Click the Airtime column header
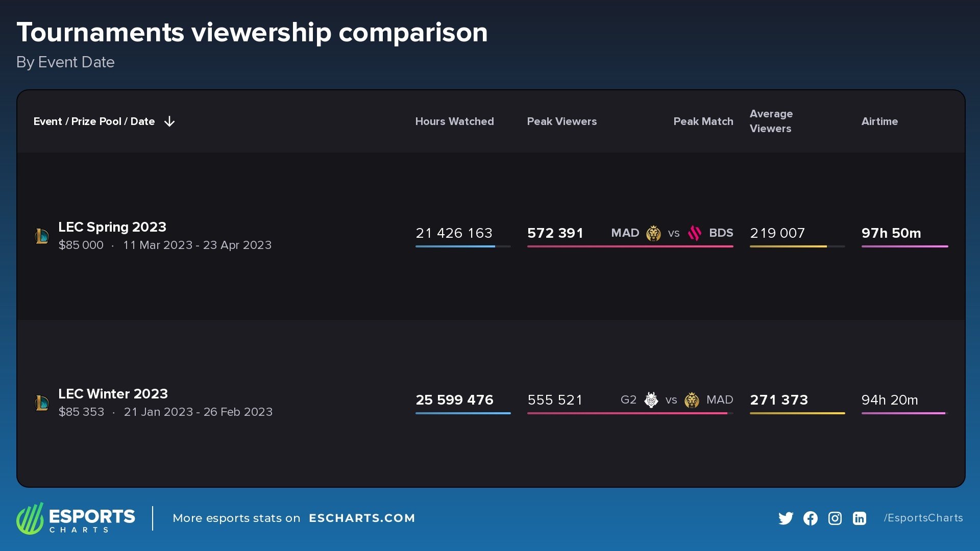The height and width of the screenshot is (551, 980). tap(879, 121)
